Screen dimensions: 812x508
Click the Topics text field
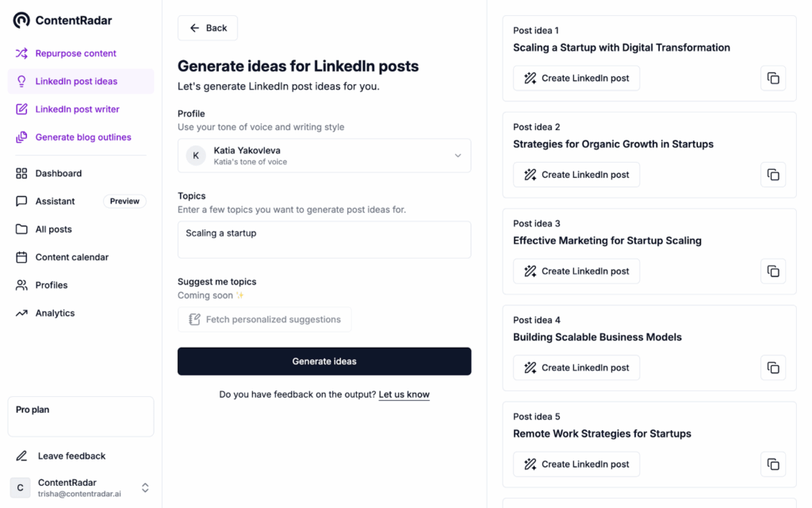[324, 239]
